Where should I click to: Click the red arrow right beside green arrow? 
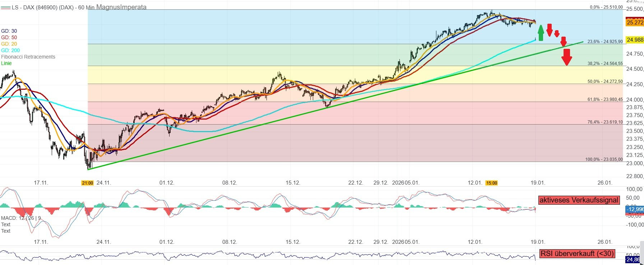(549, 30)
